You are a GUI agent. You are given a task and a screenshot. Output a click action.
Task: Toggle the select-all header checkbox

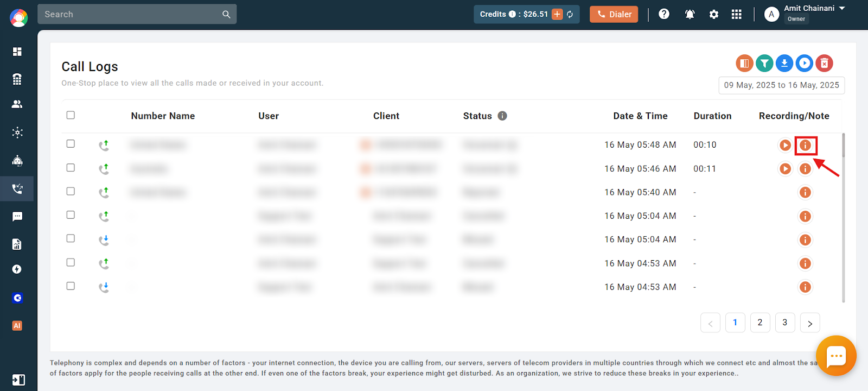tap(71, 115)
